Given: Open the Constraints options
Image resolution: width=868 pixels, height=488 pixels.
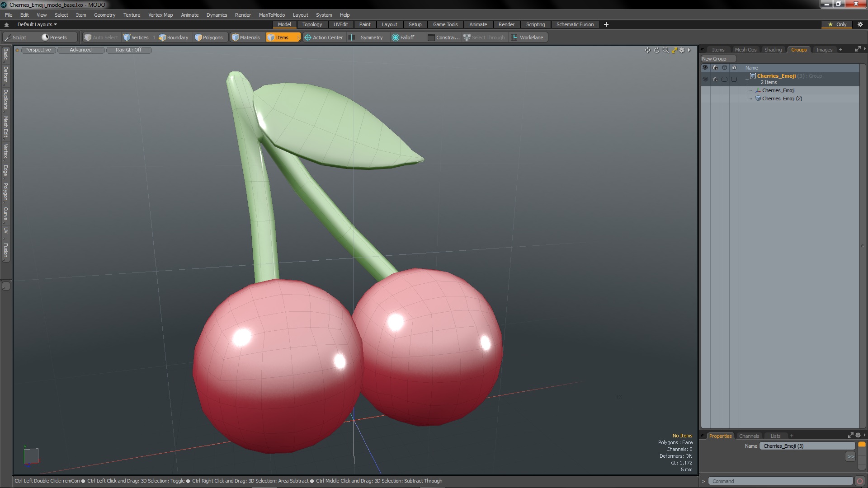Looking at the screenshot, I should (443, 38).
